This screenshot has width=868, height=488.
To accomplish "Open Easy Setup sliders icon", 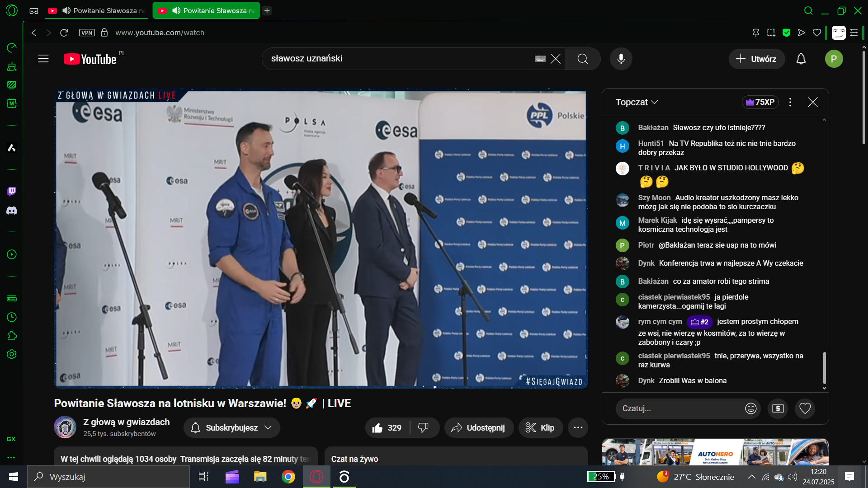I will point(854,33).
